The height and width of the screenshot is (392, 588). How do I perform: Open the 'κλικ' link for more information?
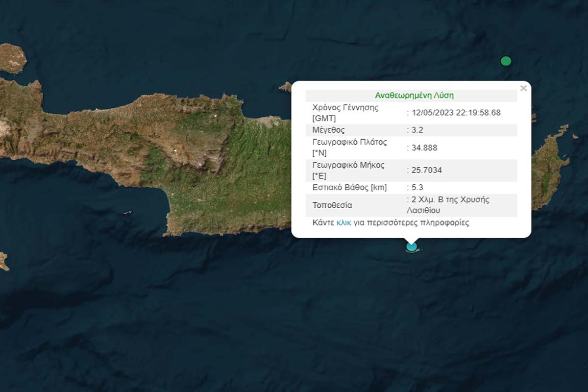[x=343, y=222]
